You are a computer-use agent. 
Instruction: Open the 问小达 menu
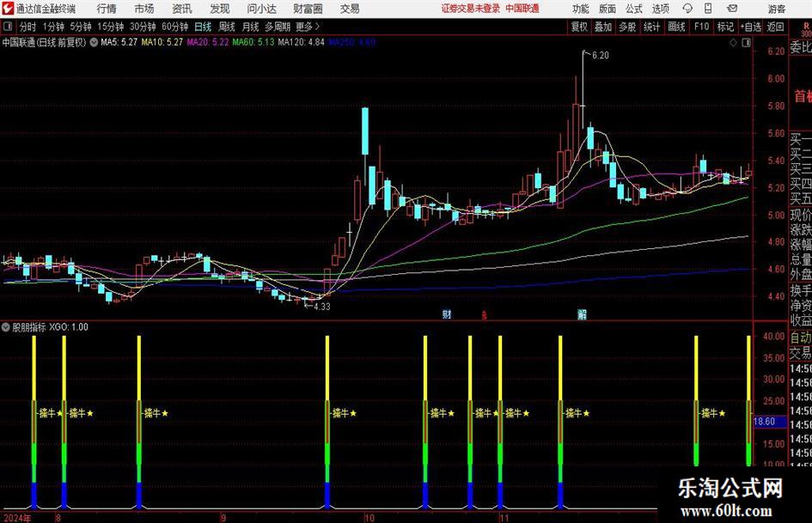[261, 9]
